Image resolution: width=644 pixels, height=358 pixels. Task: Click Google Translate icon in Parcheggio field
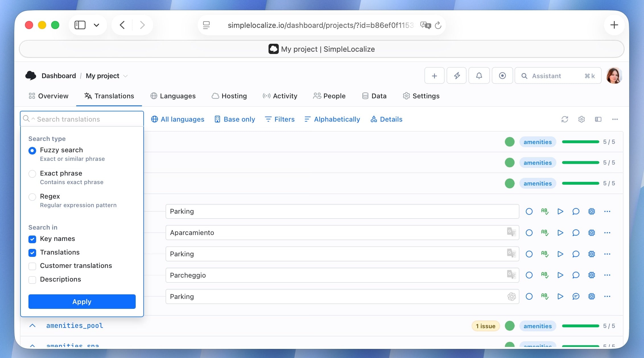(511, 275)
